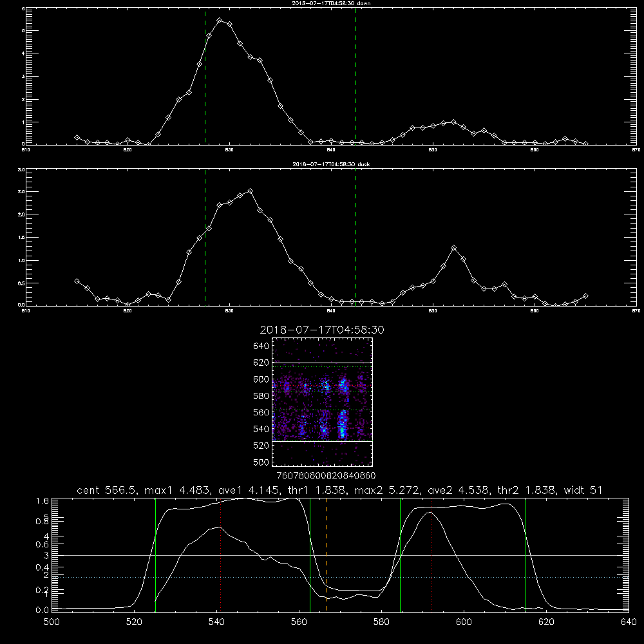Click bottom plot x-axis label 560
The width and height of the screenshot is (644, 644).
pyautogui.click(x=299, y=622)
